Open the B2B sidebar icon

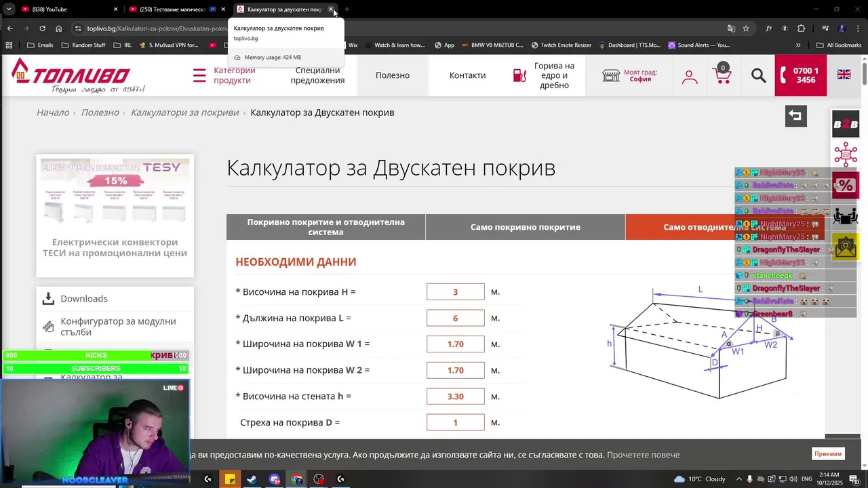(x=846, y=124)
